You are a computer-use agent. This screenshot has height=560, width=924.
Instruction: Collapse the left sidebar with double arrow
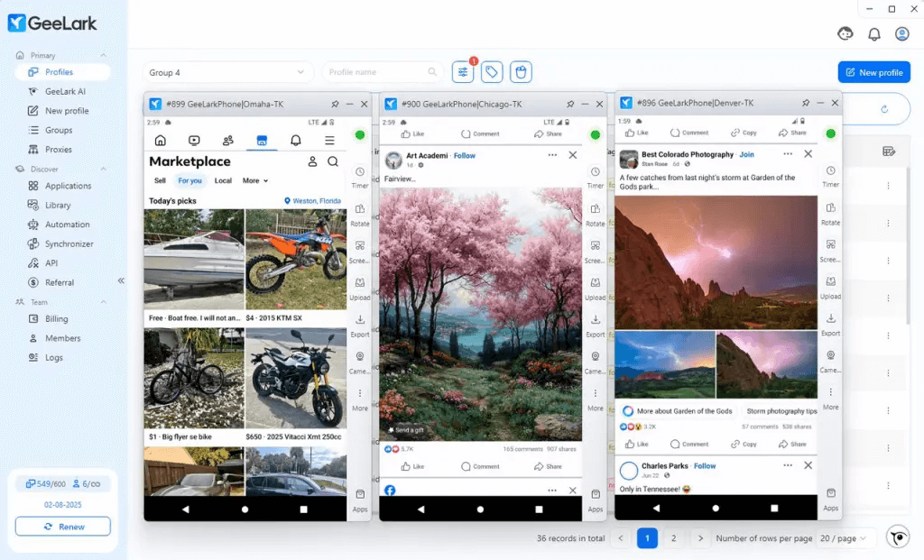point(121,280)
